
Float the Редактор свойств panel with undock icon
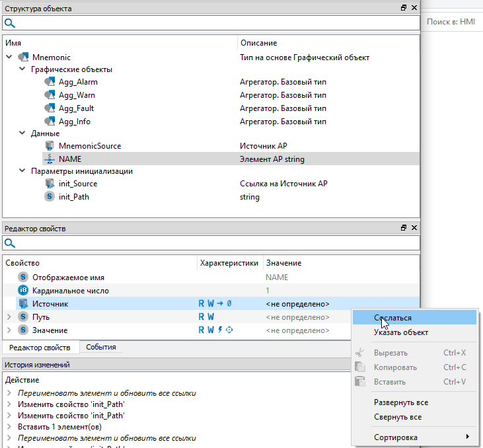[404, 228]
